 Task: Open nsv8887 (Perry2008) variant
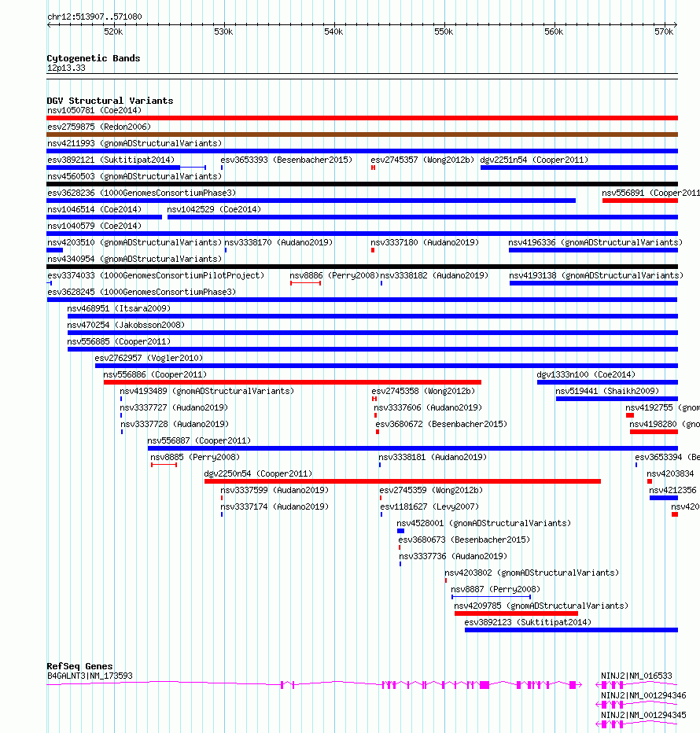[x=496, y=589]
